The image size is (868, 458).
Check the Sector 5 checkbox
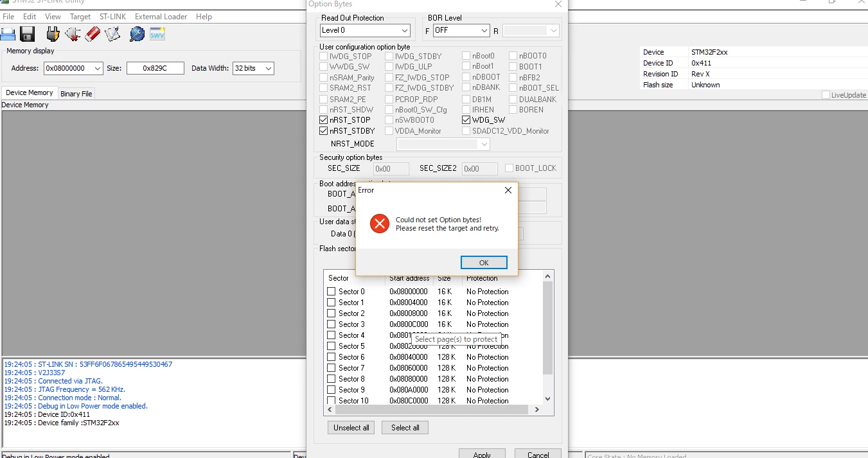332,346
